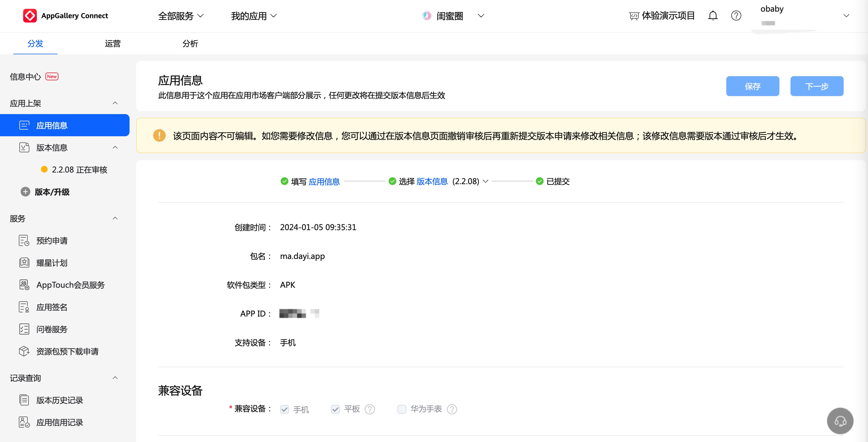Open 预约申请 from the sidebar
Screen dimensions: 868x442
pos(52,241)
